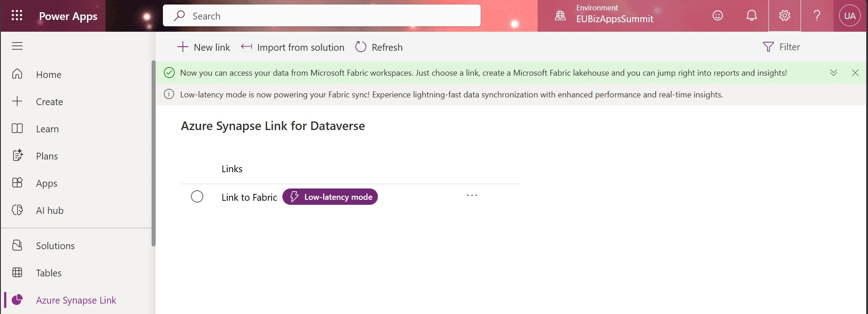Viewport: 868px width, 314px height.
Task: Open the app launcher waffle icon
Action: (17, 16)
